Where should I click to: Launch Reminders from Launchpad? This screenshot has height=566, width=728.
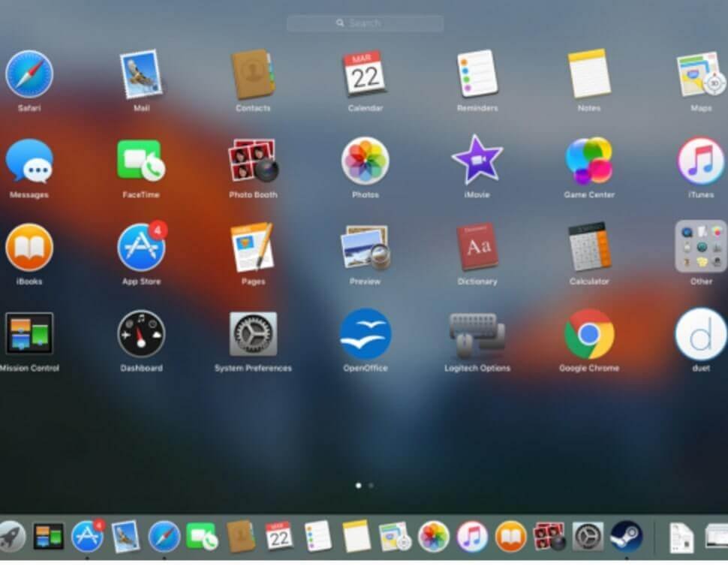[477, 74]
